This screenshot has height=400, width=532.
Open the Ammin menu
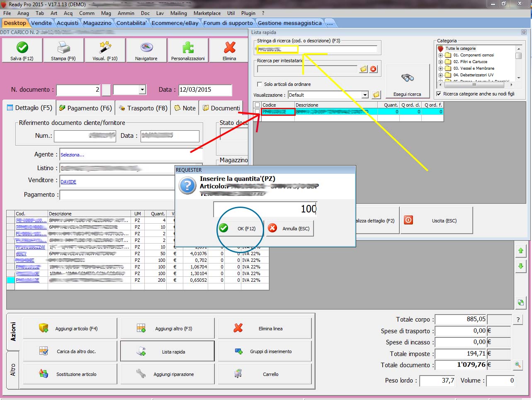coord(126,13)
